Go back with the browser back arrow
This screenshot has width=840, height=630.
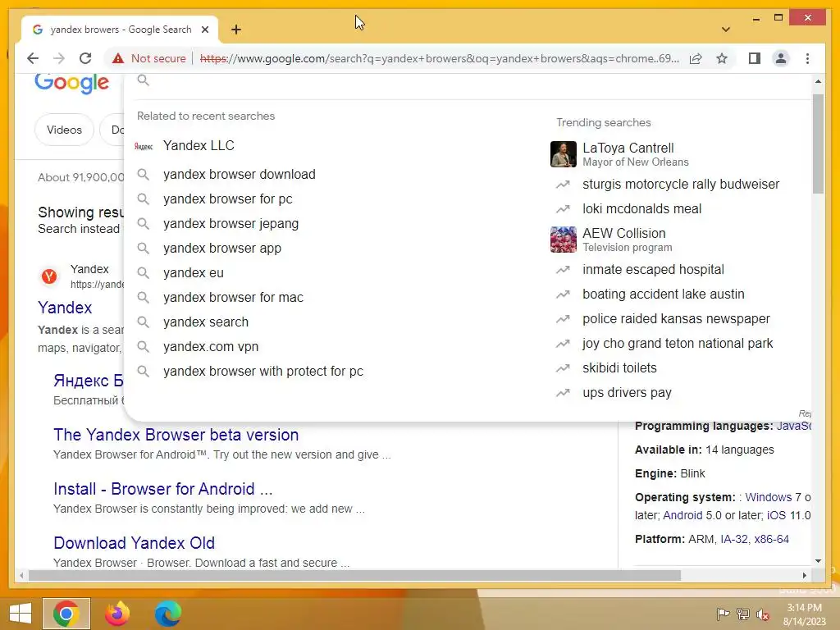coord(33,58)
